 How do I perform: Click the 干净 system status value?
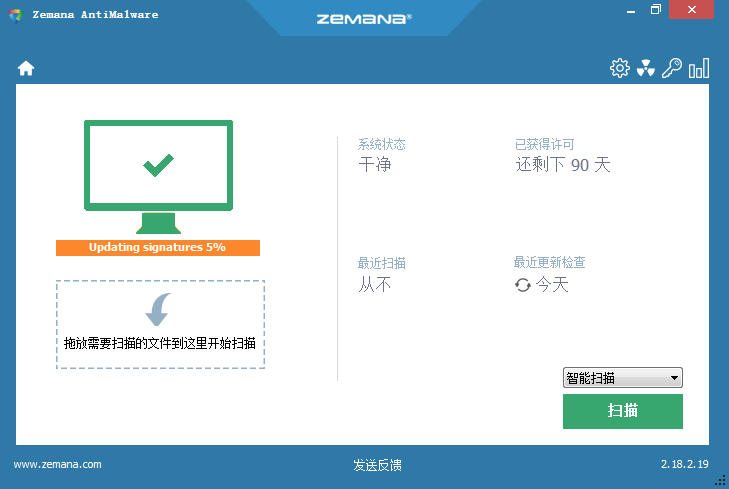click(375, 165)
